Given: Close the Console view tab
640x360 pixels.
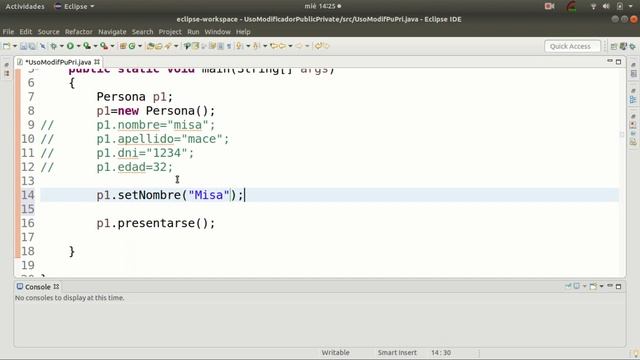Looking at the screenshot, I should click(56, 287).
